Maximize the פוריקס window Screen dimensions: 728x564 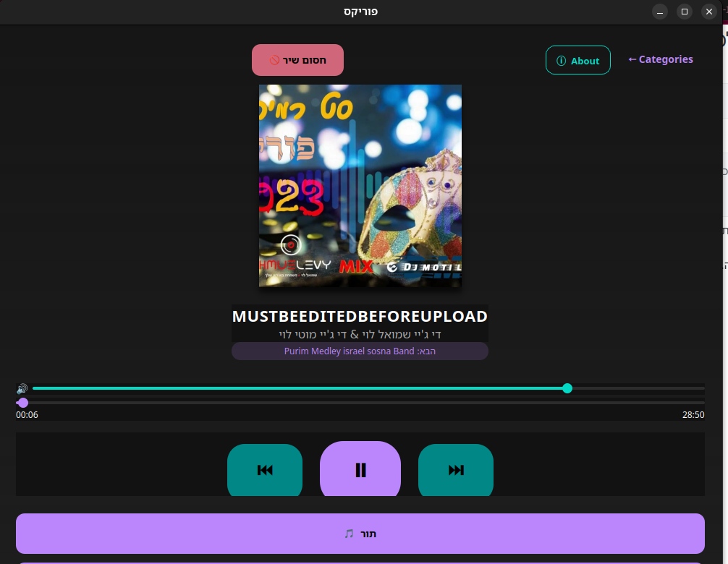point(684,12)
